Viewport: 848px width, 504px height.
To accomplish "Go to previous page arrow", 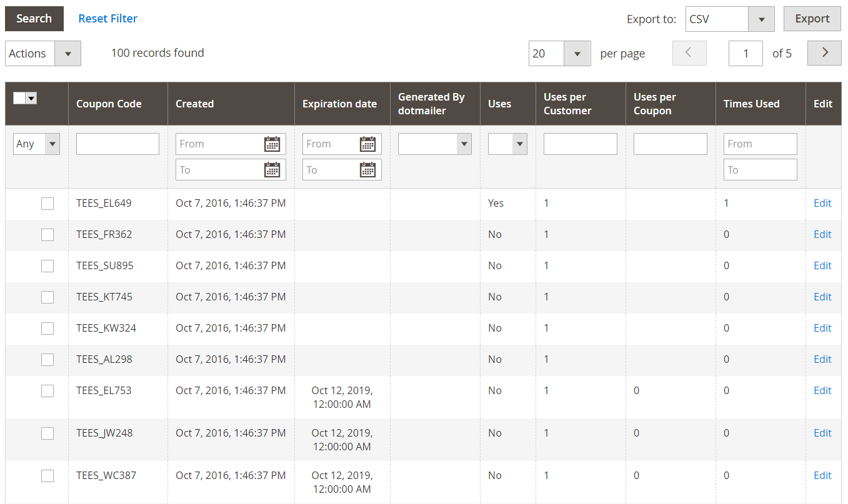I will (689, 53).
